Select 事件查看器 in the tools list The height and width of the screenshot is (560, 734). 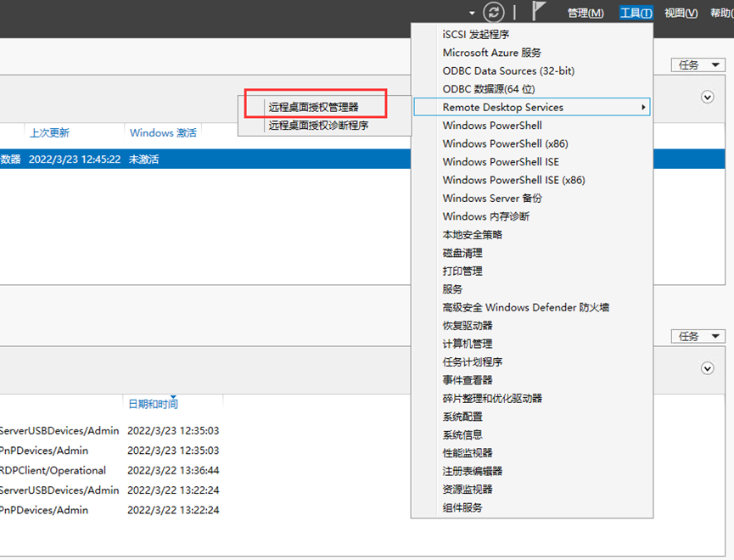467,380
